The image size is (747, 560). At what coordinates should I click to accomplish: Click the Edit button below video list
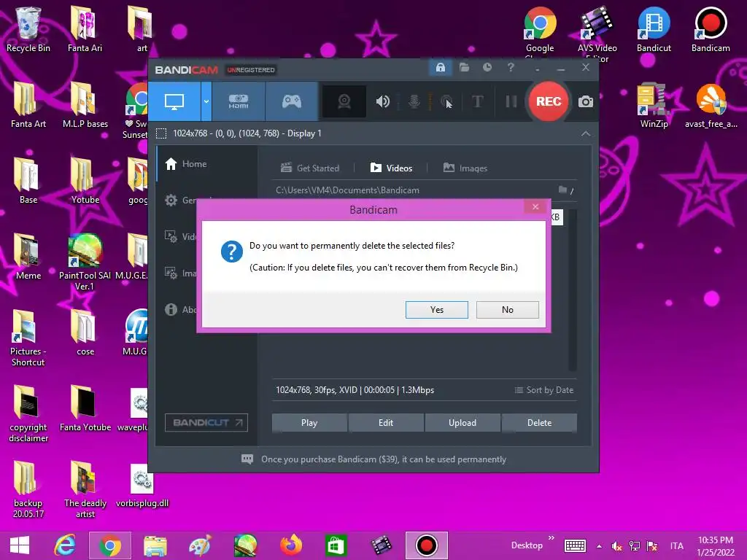386,422
